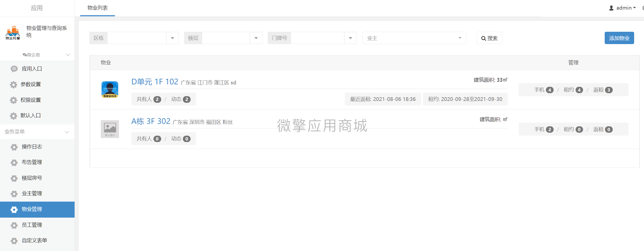Screen dimensions: 644x251
Task: Open the D单元 1F 102 property link
Action: [155, 82]
